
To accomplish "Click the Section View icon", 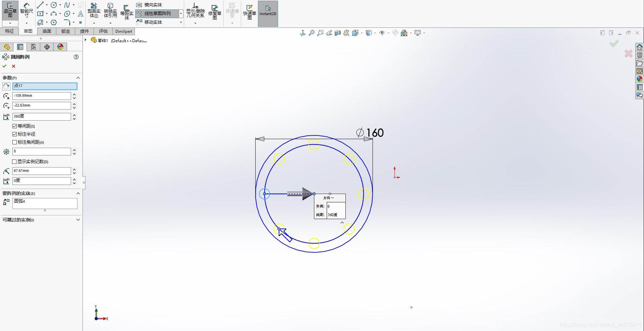I will point(338,33).
